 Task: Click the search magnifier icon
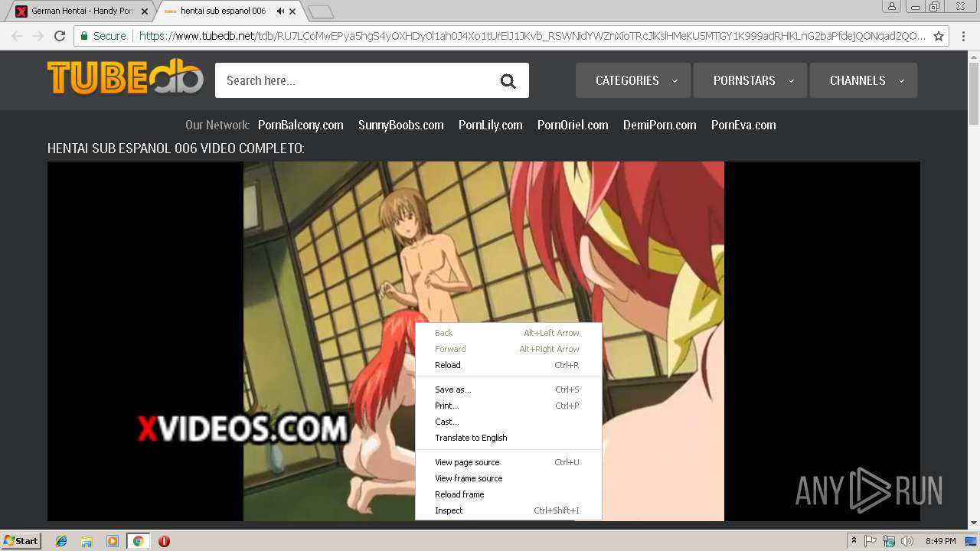[508, 80]
